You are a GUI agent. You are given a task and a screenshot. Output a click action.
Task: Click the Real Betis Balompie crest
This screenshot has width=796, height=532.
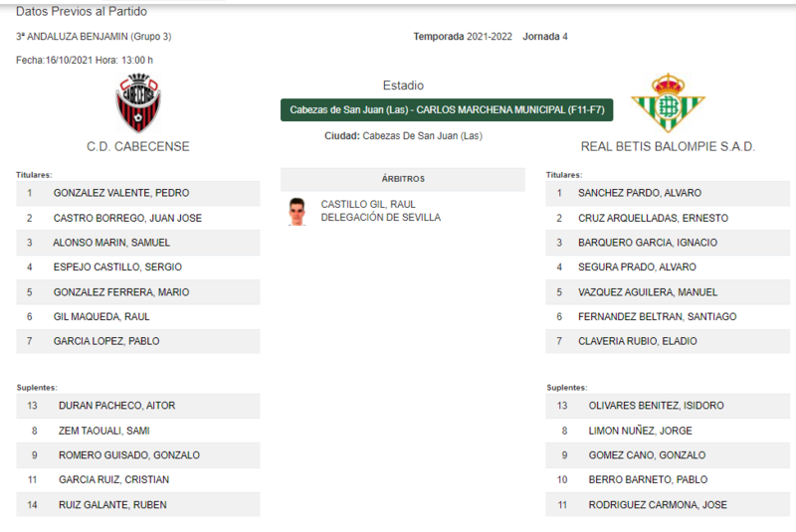click(668, 103)
